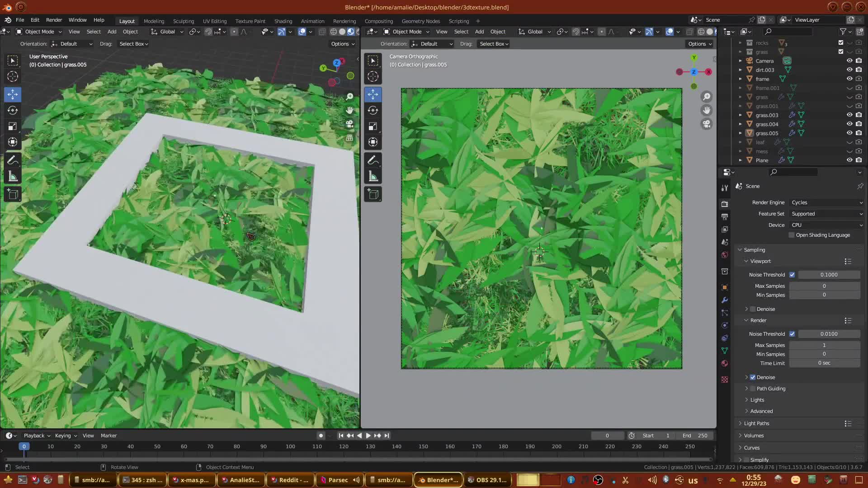This screenshot has width=868, height=488.
Task: Expand the Light Paths panel
Action: pyautogui.click(x=756, y=423)
